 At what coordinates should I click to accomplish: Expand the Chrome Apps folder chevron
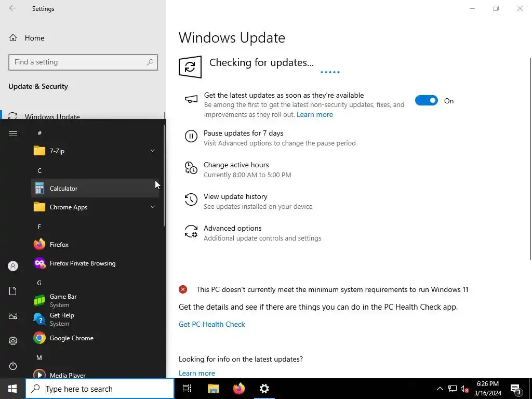pos(153,207)
